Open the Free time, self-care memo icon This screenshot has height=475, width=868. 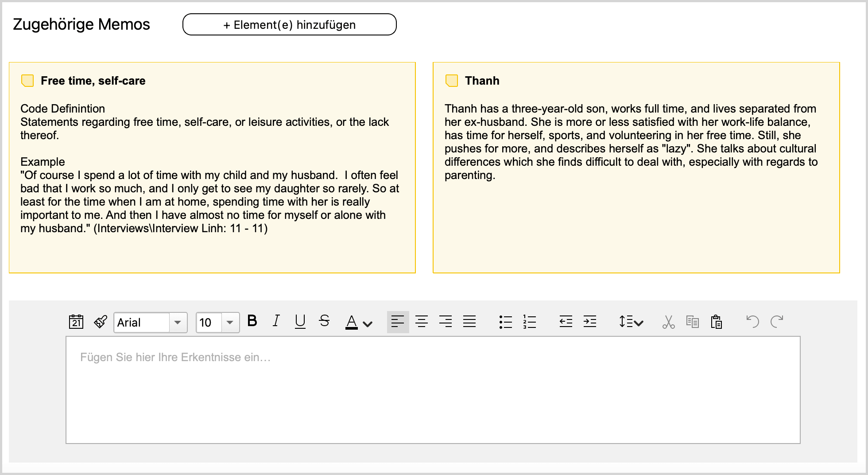[x=27, y=81]
